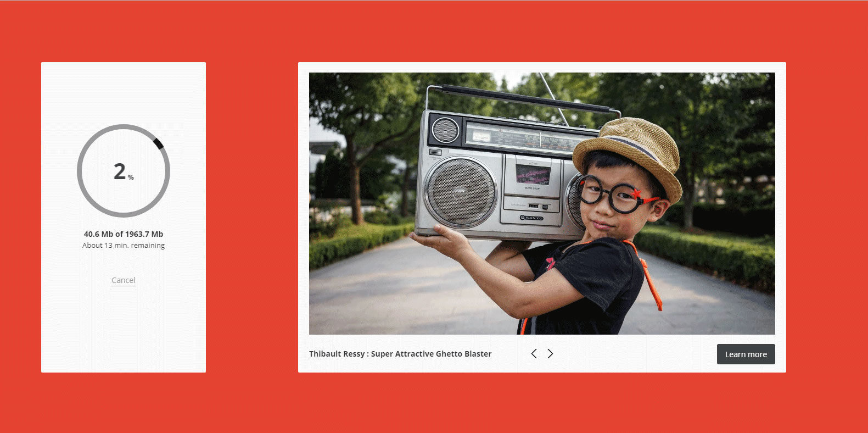Select the 40.6 Mb of 1963.7 Mb text
The height and width of the screenshot is (433, 868).
pos(124,234)
